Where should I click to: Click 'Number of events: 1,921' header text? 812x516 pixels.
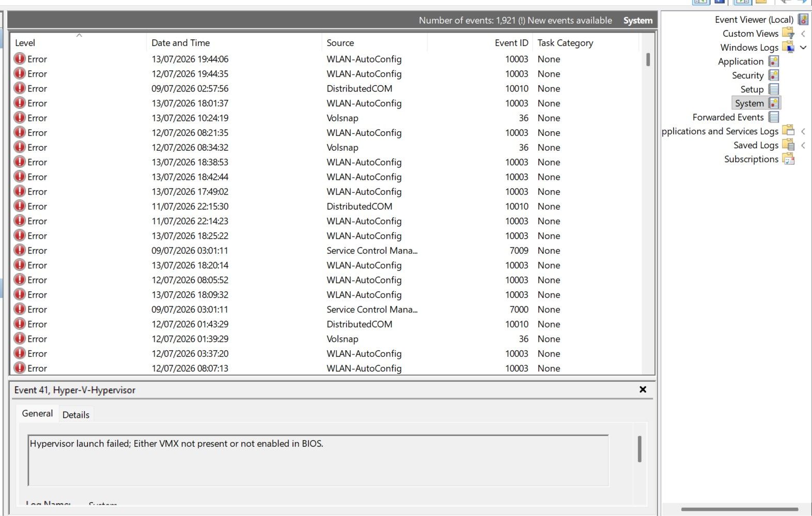[467, 21]
